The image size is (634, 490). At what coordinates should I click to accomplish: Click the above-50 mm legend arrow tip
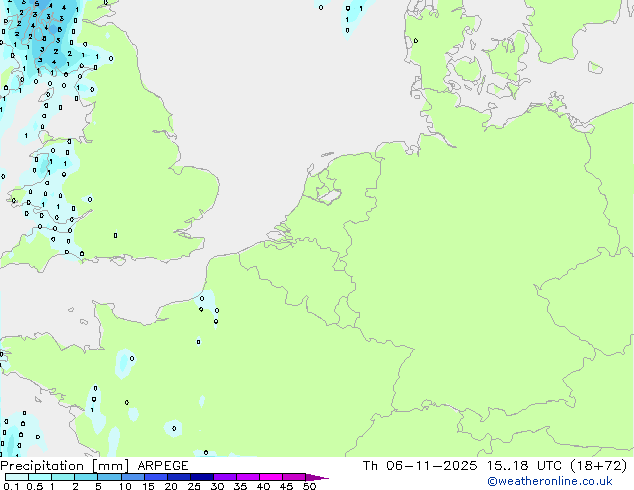317,477
